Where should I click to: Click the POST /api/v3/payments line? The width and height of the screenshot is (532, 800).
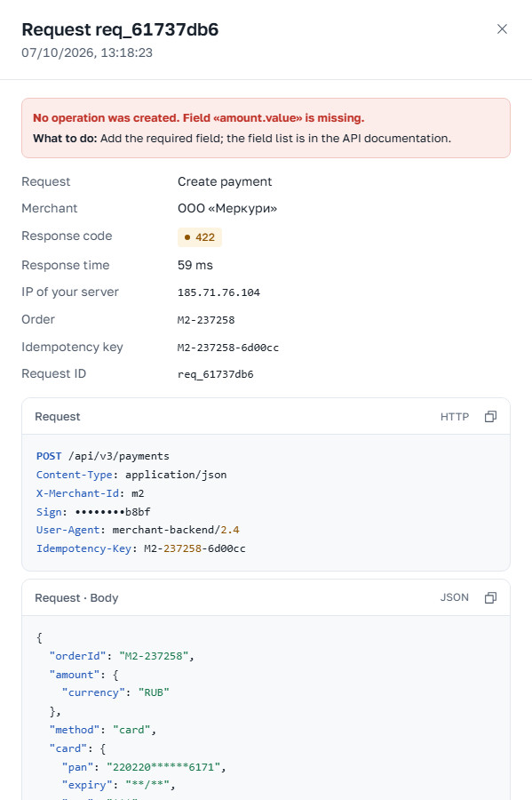pos(103,456)
